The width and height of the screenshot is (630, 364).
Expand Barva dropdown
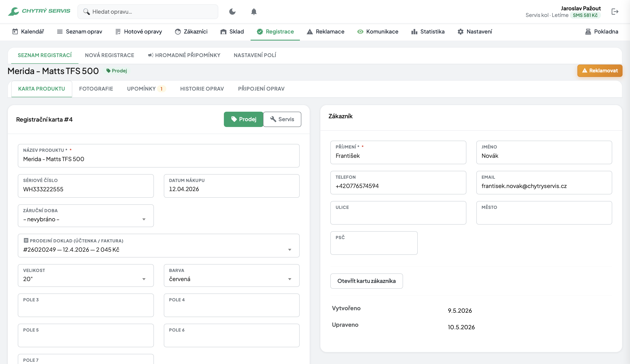coord(232,276)
